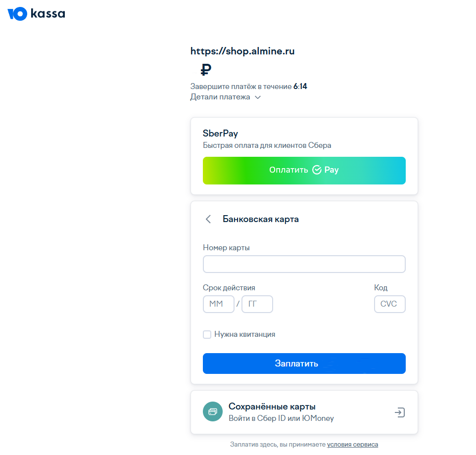Click the checkmark icon in SberPay button
This screenshot has width=476, height=455.
(x=317, y=170)
